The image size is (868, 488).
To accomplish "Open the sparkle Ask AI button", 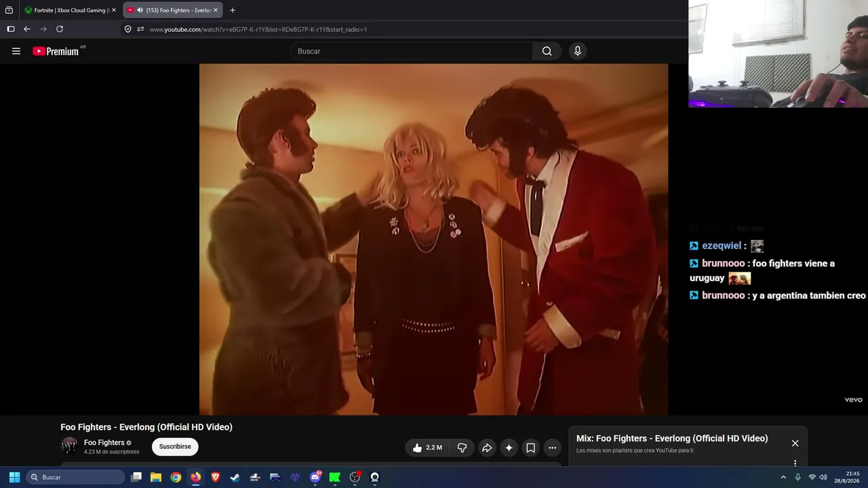I will pos(509,447).
